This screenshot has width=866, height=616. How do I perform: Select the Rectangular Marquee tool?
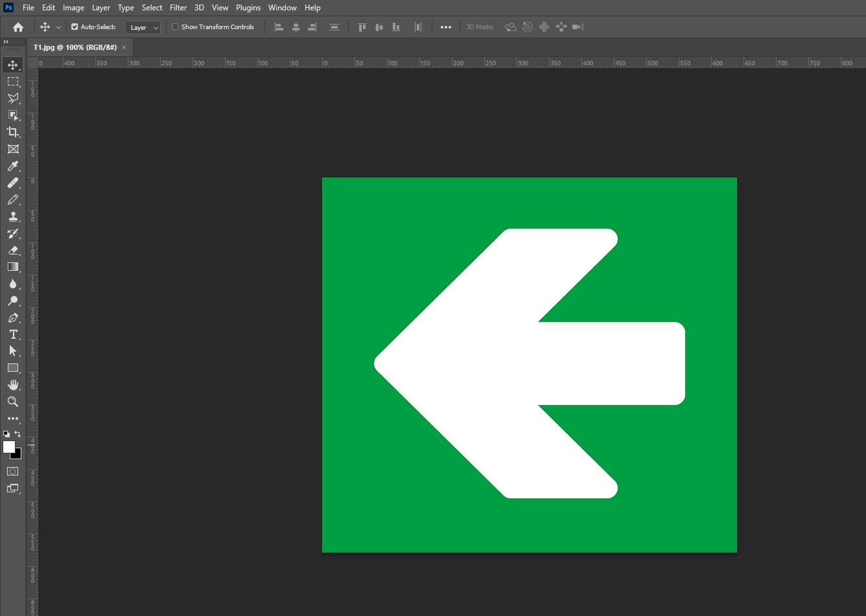(12, 82)
